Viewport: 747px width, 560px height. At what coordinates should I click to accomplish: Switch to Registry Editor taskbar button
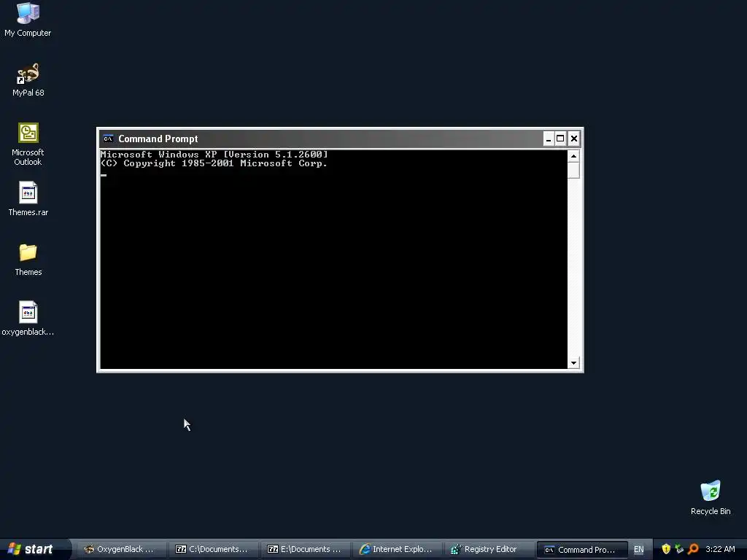489,549
